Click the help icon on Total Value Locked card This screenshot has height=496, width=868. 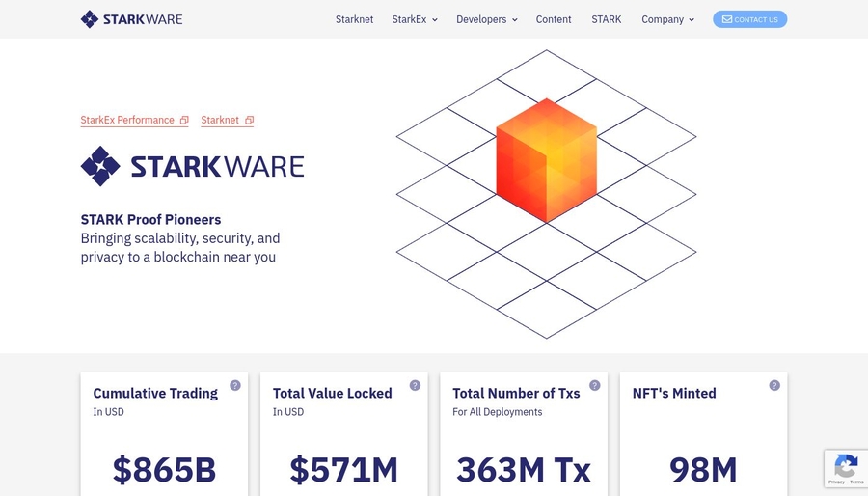click(x=415, y=385)
